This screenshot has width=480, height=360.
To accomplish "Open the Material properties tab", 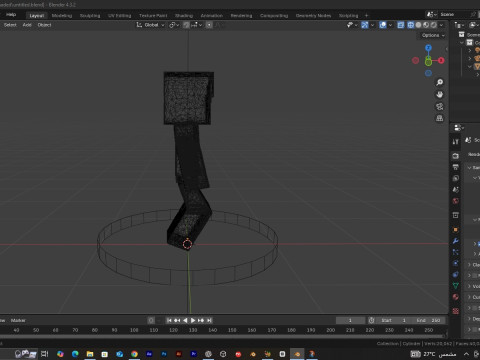I will point(456,297).
